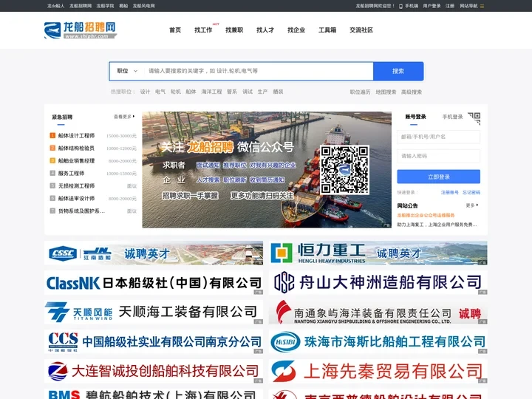Open 助力上海复工 announcement
This screenshot has height=399, width=532.
tap(437, 225)
